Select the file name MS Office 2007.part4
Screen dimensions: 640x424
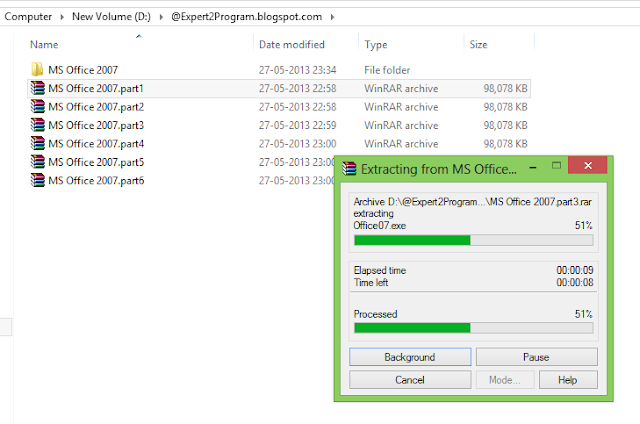(96, 144)
